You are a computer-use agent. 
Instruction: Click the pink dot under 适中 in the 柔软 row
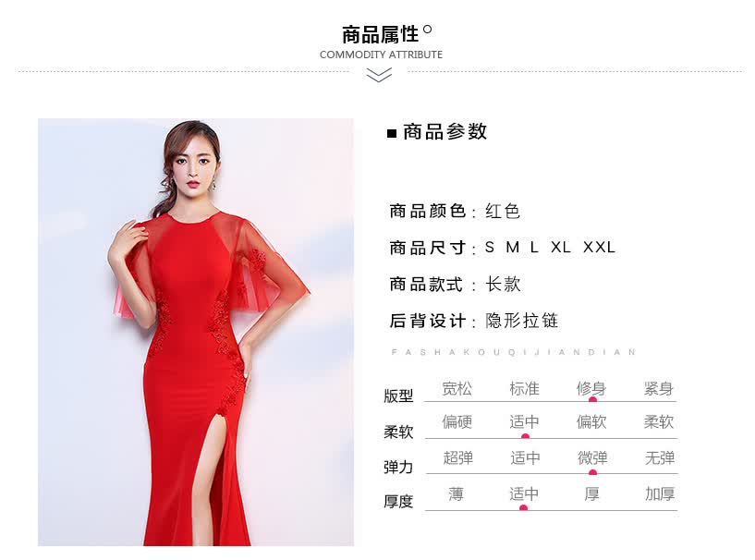(525, 436)
